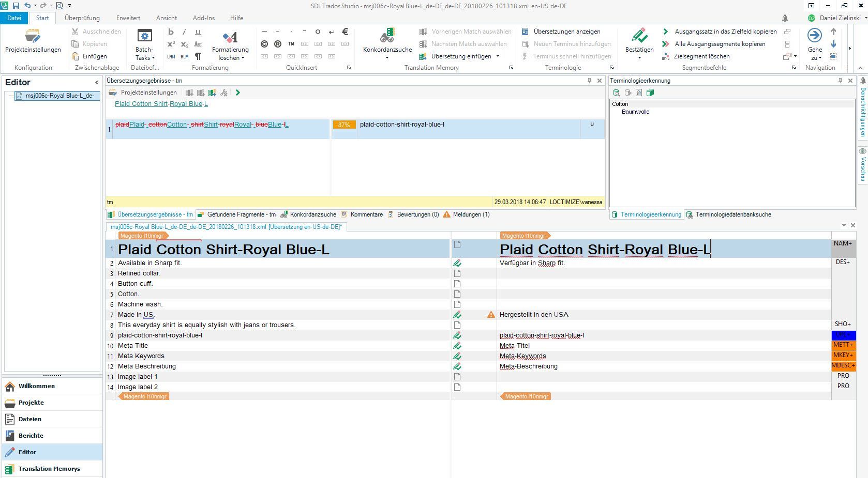Click warning triangle on segment 7
This screenshot has width=868, height=478.
tap(491, 315)
